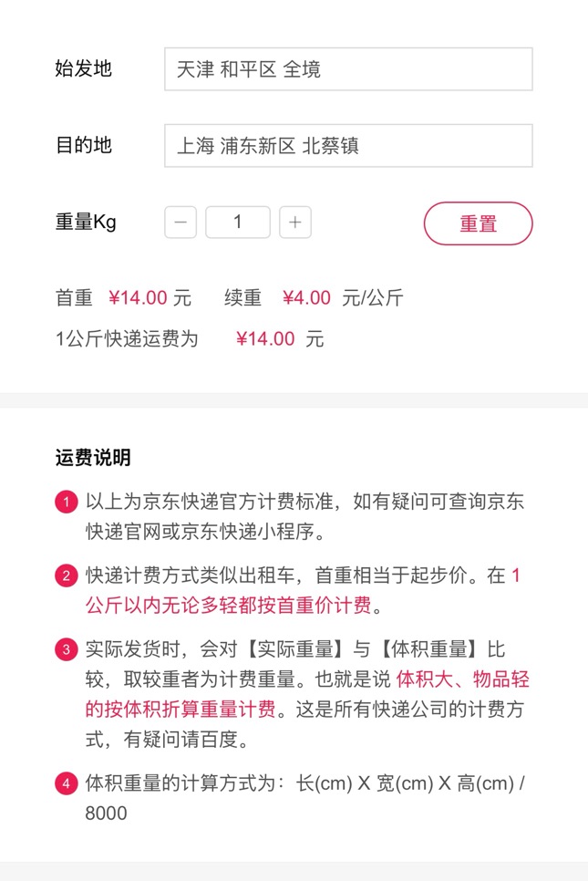Click the red number 1 bullet icon
Image resolution: width=588 pixels, height=881 pixels.
tap(66, 502)
